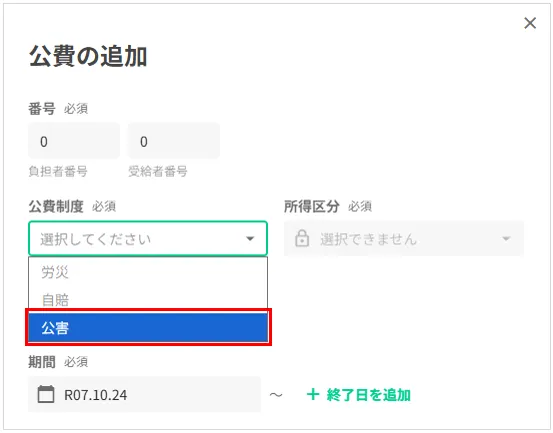Viewport: 553px width, 433px height.
Task: Click the 番号 field label
Action: pyautogui.click(x=42, y=108)
